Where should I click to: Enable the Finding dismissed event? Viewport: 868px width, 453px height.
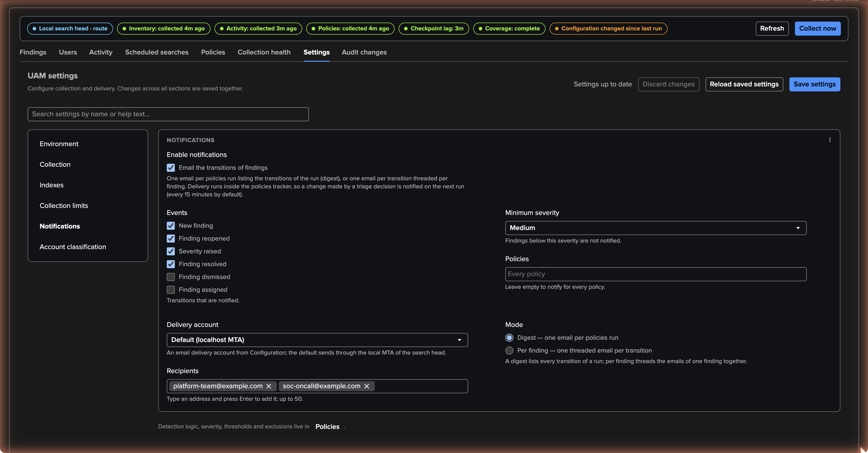171,277
